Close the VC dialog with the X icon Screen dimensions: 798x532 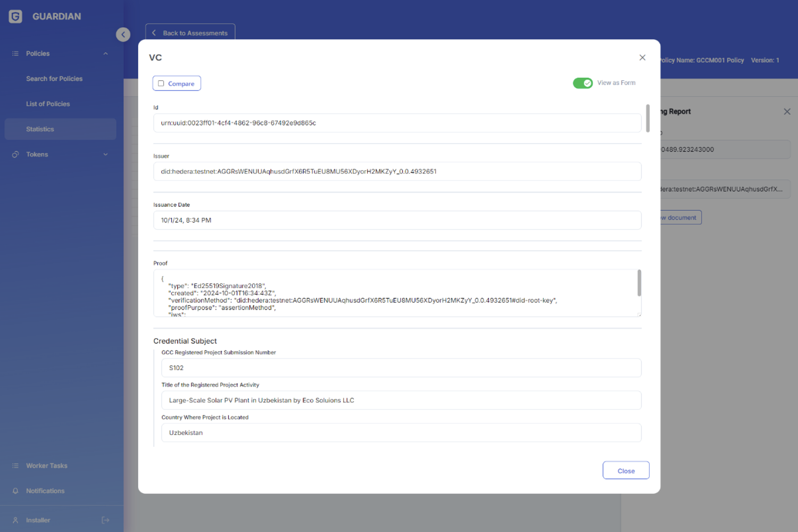click(x=642, y=57)
